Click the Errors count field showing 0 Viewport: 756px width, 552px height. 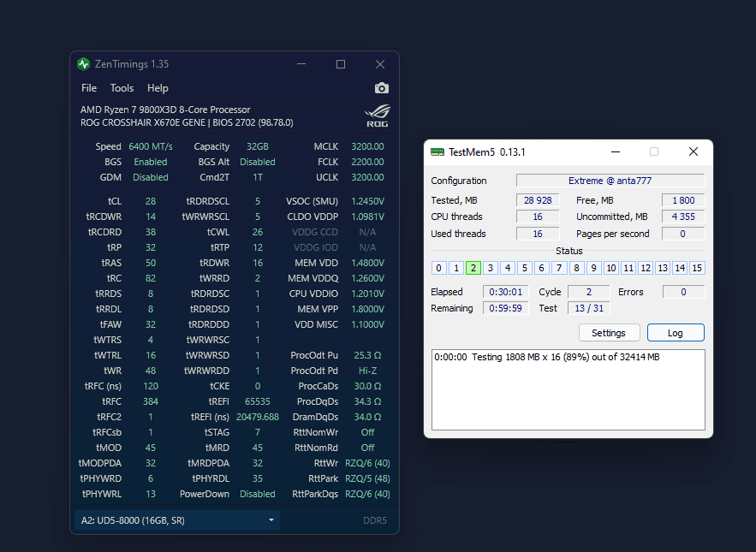[x=683, y=292]
